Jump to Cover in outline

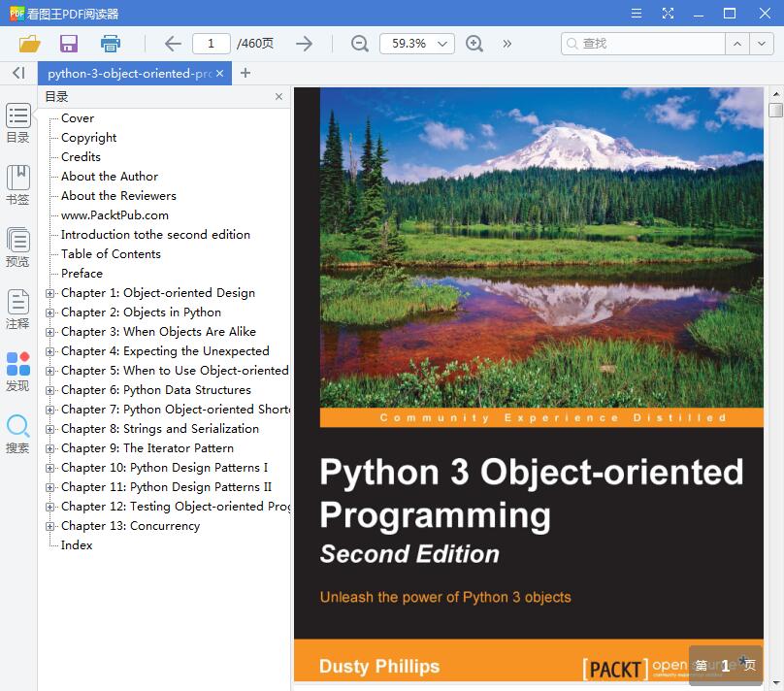tap(78, 118)
